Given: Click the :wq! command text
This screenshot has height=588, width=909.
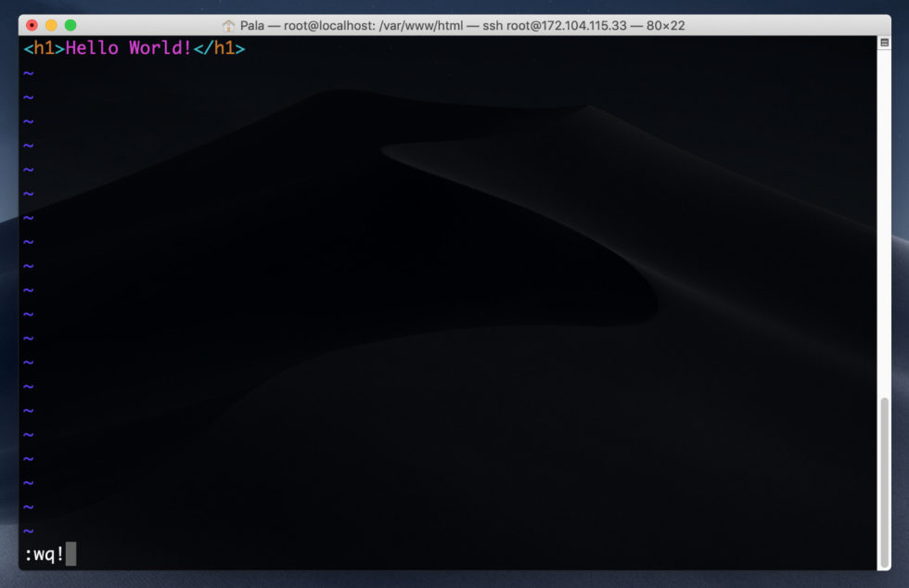Looking at the screenshot, I should (44, 555).
